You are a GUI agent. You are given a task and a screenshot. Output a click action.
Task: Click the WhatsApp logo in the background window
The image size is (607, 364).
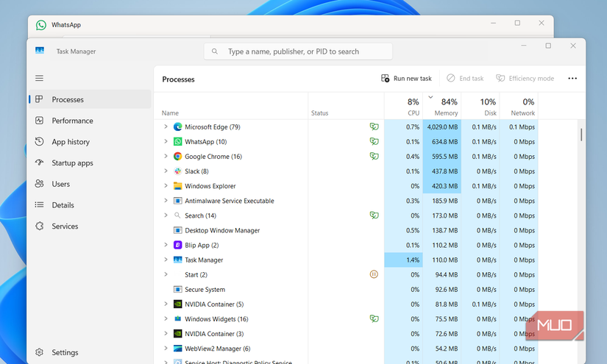(x=41, y=25)
